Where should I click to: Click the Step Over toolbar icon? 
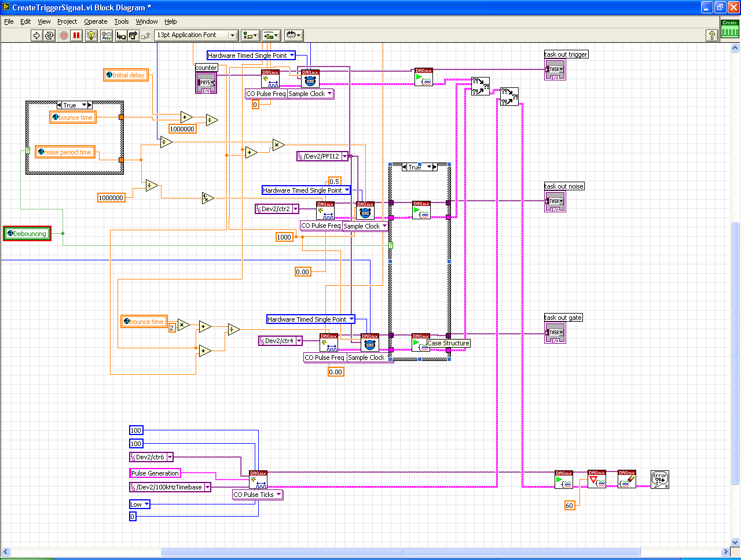[133, 35]
